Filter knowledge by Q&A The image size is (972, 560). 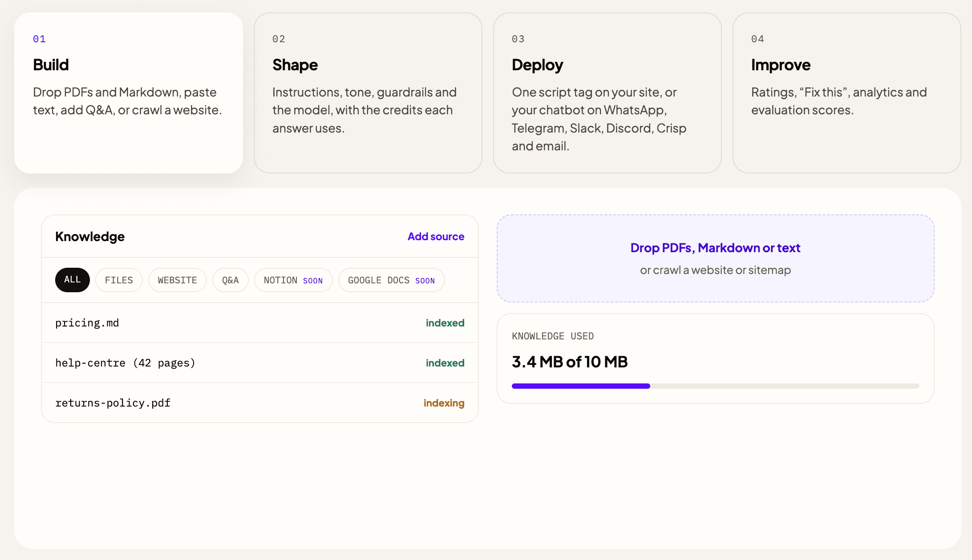230,280
